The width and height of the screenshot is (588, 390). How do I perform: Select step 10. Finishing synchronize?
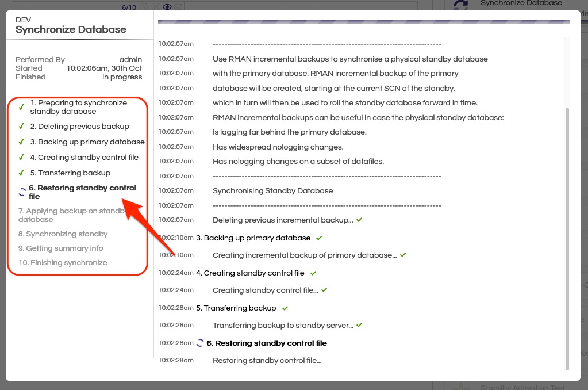click(x=64, y=262)
